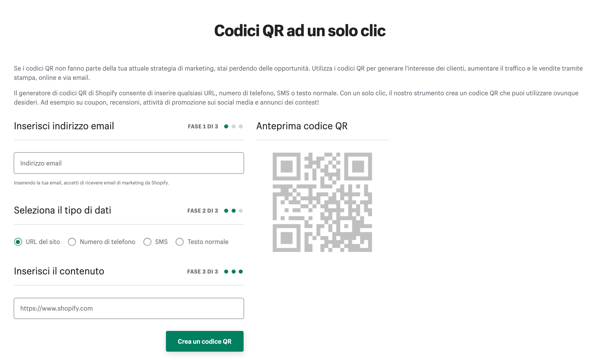This screenshot has width=594, height=364.
Task: Click the Shopify marketing email disclaimer text
Action: (92, 183)
